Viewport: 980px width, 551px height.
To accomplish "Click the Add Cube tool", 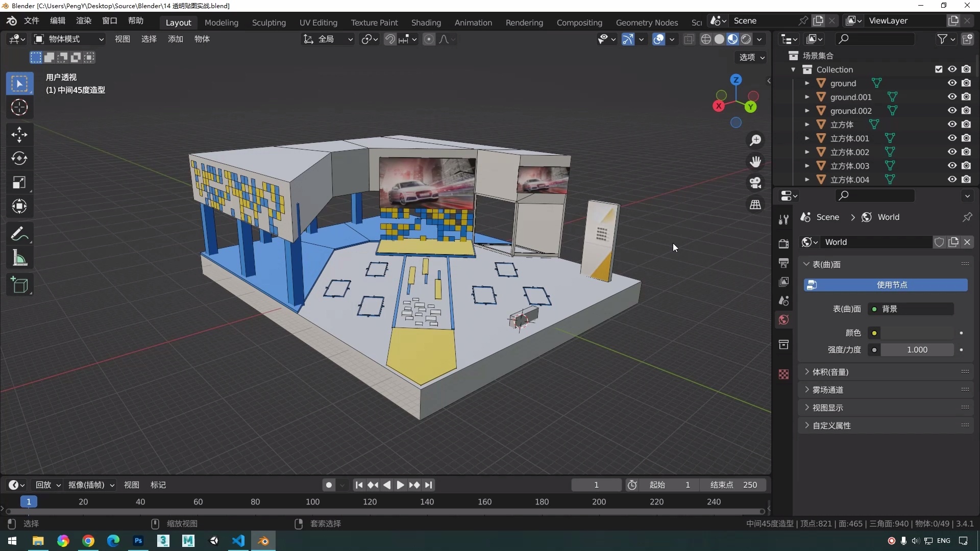I will point(19,285).
